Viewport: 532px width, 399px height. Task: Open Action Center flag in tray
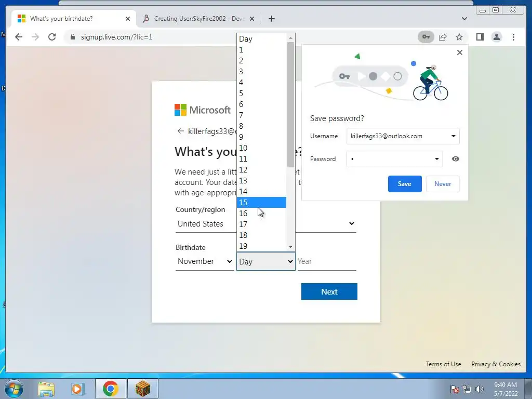[455, 389]
